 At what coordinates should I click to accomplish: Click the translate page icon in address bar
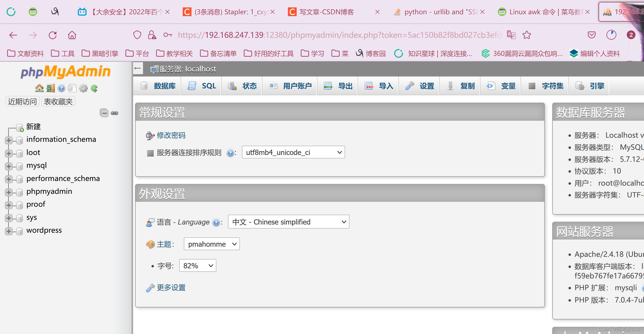[x=511, y=35]
